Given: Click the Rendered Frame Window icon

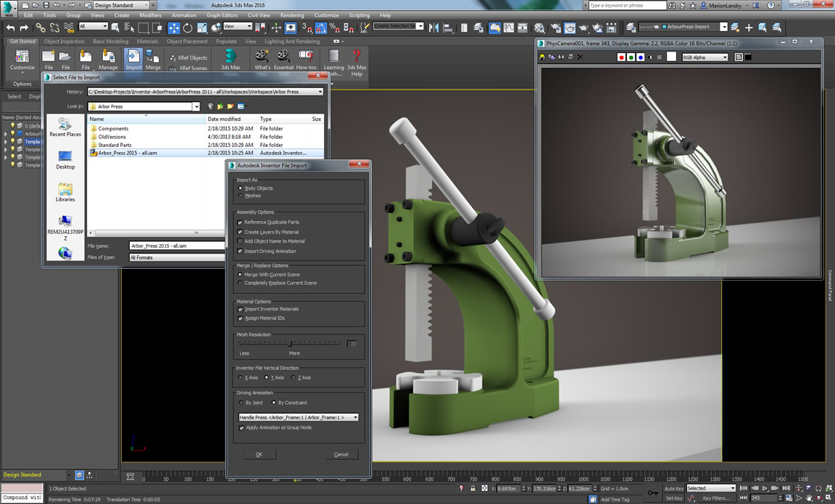Looking at the screenshot, I should [x=570, y=28].
